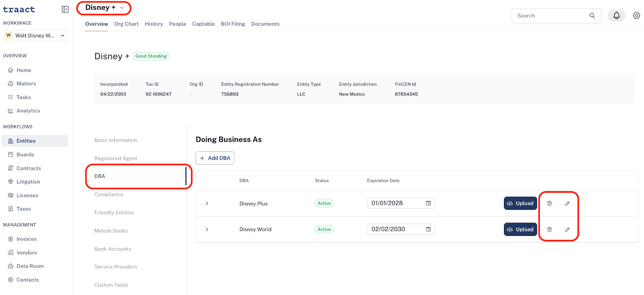Expand the Disney Plus row
The image size is (644, 295).
pyautogui.click(x=207, y=203)
